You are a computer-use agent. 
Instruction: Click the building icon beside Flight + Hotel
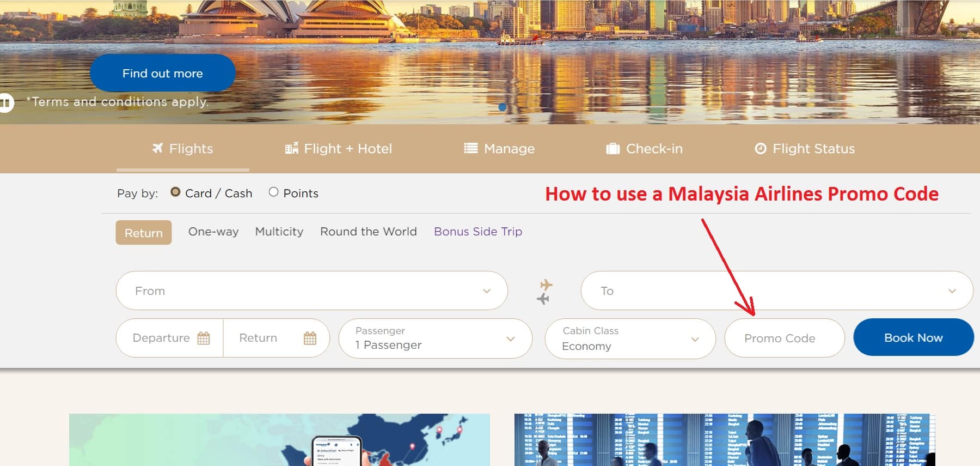(292, 148)
